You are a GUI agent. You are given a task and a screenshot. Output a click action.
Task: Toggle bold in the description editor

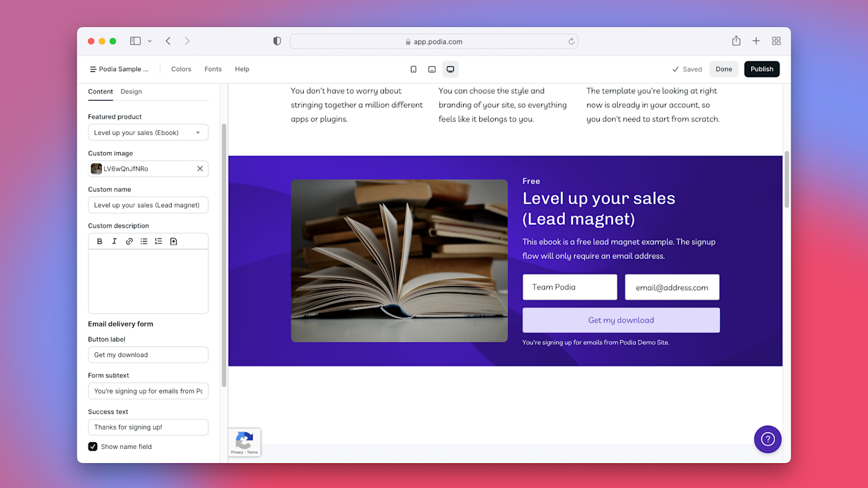(x=99, y=241)
